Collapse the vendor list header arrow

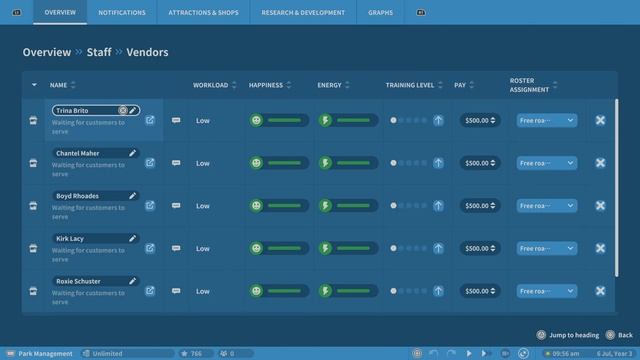34,85
